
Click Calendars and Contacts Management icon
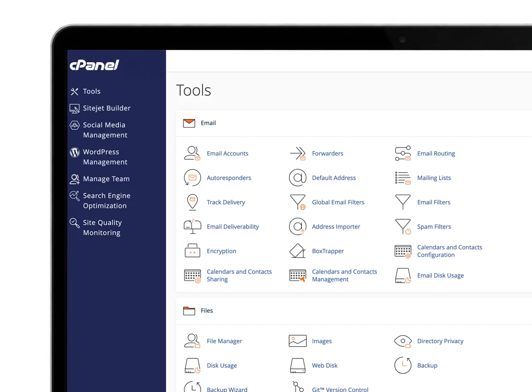tap(298, 276)
